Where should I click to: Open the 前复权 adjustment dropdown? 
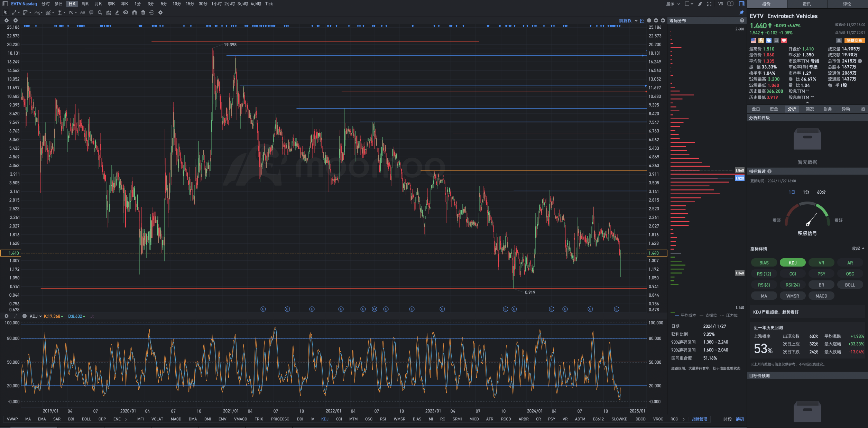pos(628,21)
